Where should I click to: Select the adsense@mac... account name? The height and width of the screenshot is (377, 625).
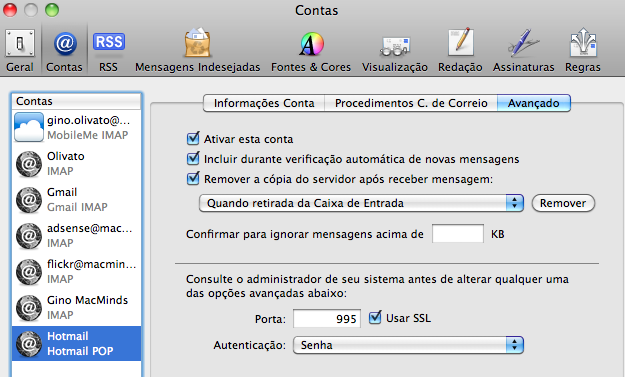(89, 228)
